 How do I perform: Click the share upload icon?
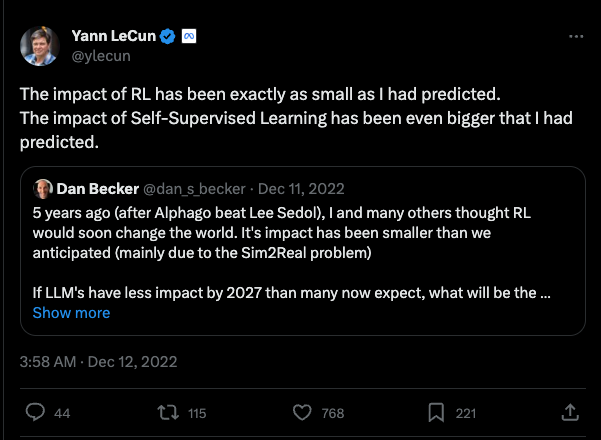(570, 412)
